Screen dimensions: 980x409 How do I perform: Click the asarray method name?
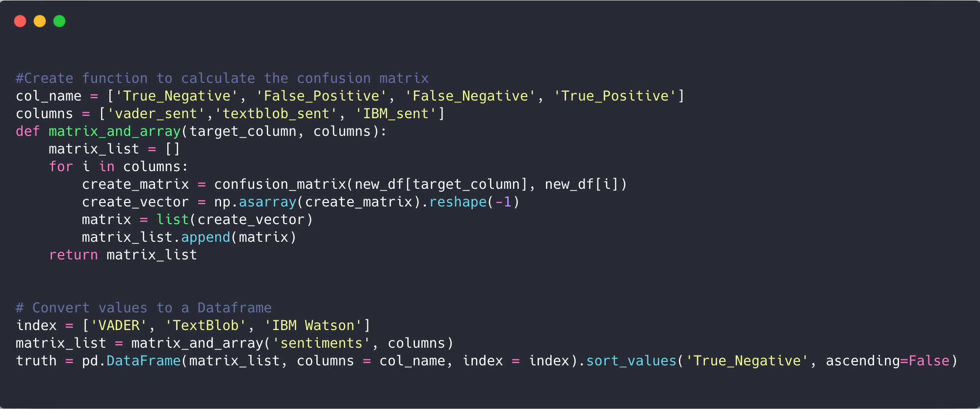pyautogui.click(x=268, y=202)
